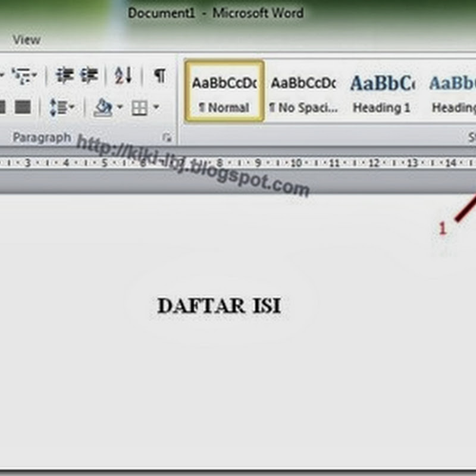Expand the Borders dropdown arrow

[156, 107]
